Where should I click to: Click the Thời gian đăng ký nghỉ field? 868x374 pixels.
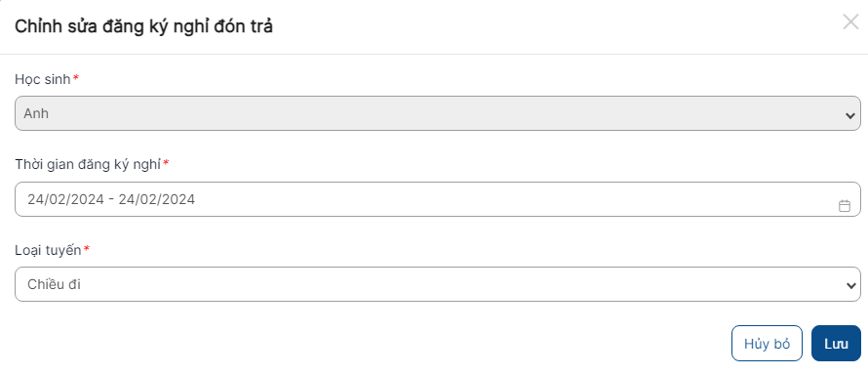[x=437, y=199]
